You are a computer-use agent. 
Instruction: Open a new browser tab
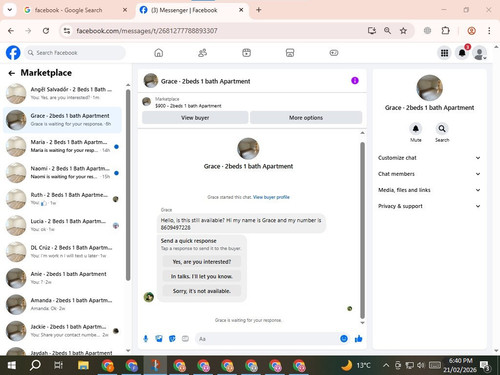point(258,10)
